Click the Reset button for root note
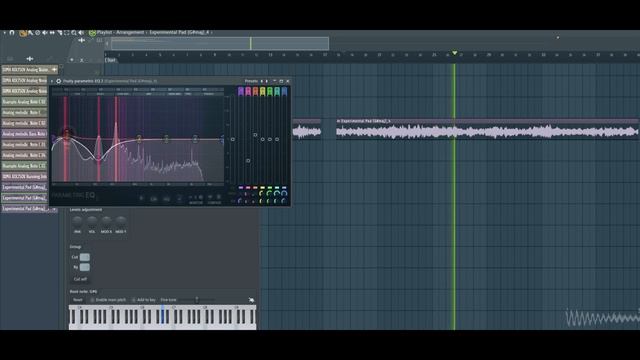This screenshot has height=360, width=640. 78,300
